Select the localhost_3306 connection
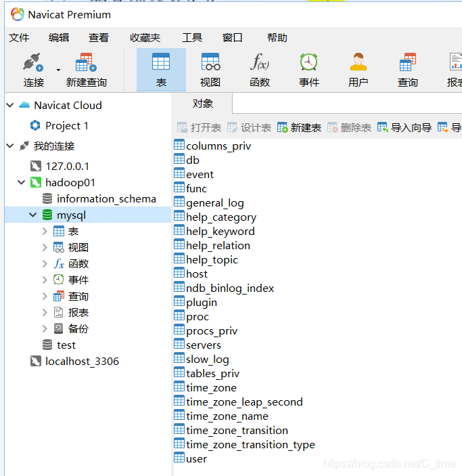This screenshot has height=476, width=462. [83, 362]
